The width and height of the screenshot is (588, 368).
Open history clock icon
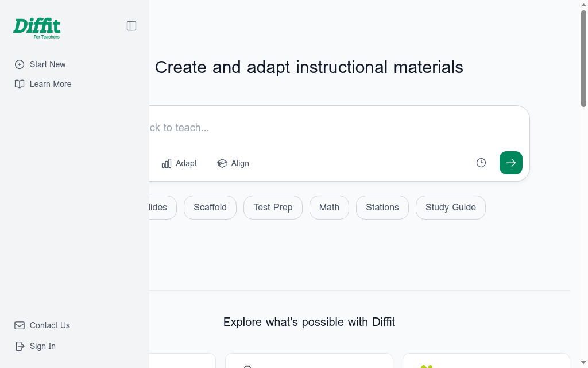pyautogui.click(x=481, y=163)
